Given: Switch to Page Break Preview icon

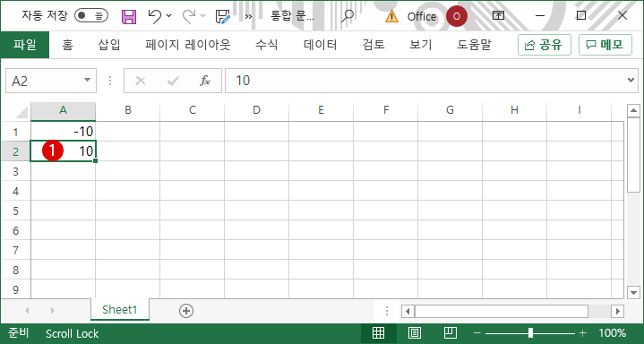Looking at the screenshot, I should pyautogui.click(x=451, y=333).
